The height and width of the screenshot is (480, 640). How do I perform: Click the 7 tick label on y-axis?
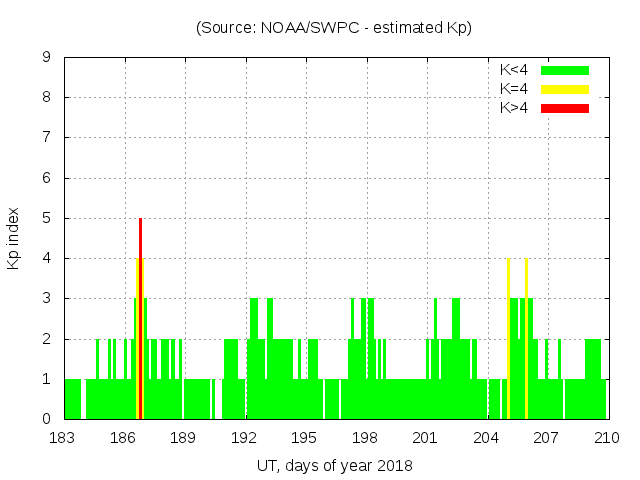click(47, 137)
